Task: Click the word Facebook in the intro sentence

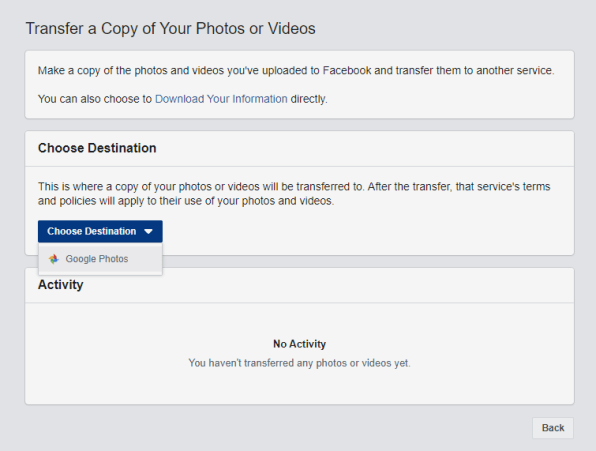Action: point(347,71)
